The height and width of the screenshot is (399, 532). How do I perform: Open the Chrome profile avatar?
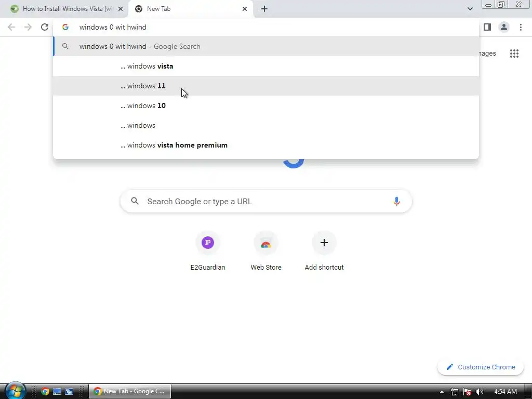504,27
